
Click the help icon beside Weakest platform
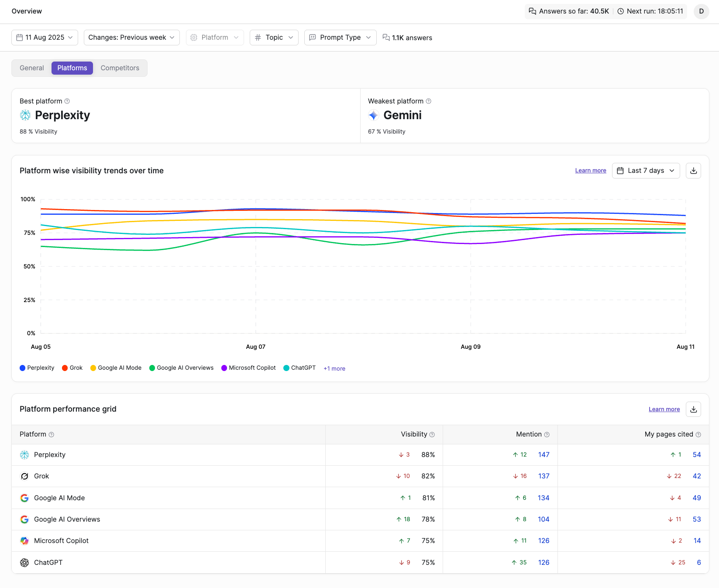(x=429, y=101)
